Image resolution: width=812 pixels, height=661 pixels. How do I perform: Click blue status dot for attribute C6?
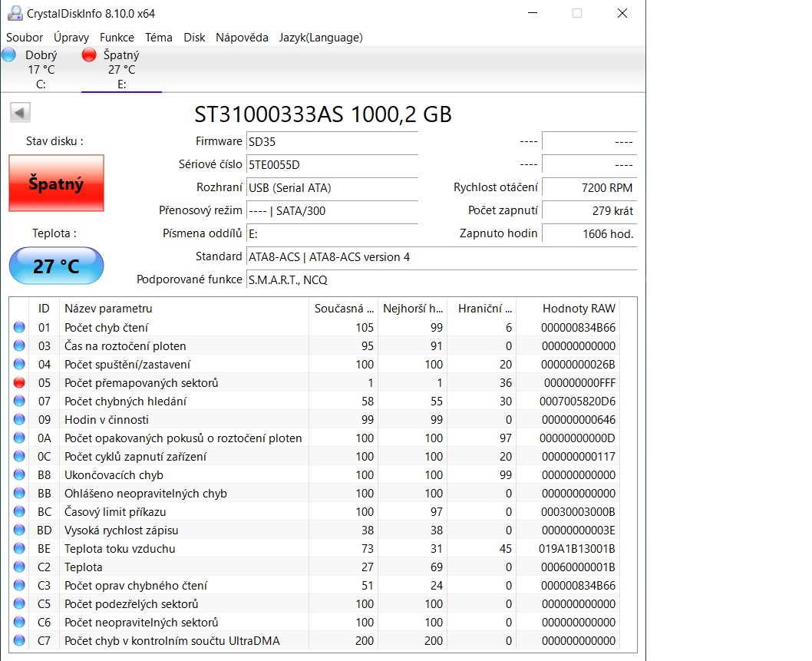click(x=19, y=622)
